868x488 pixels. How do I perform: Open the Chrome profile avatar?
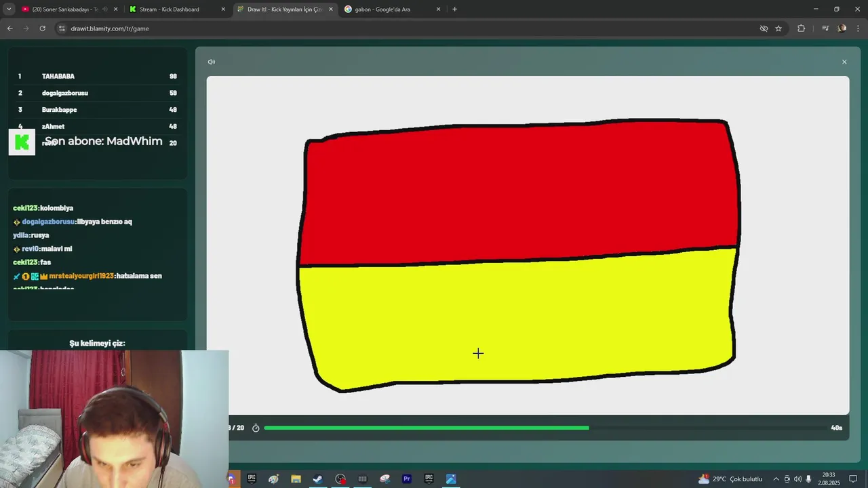842,28
